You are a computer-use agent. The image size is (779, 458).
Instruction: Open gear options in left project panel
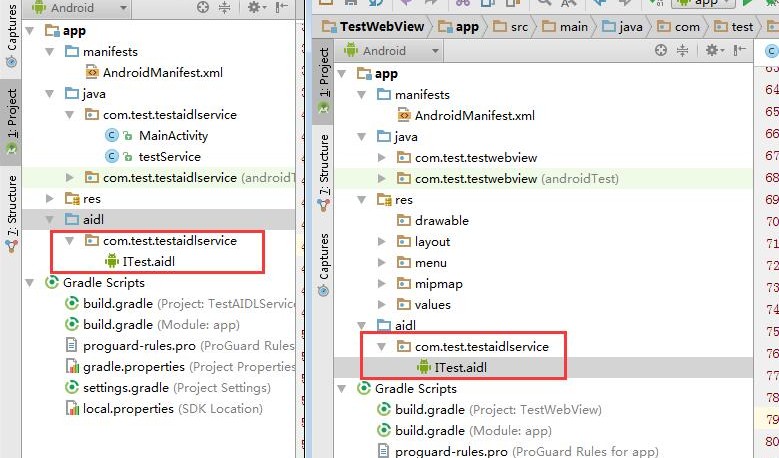click(257, 7)
